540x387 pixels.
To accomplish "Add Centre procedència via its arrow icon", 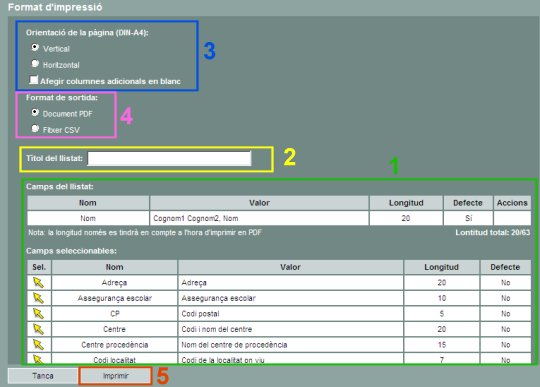I will pyautogui.click(x=39, y=345).
